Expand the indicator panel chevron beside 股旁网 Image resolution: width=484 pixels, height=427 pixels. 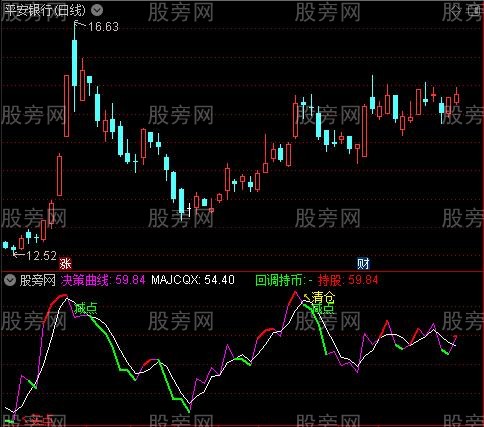coord(10,280)
